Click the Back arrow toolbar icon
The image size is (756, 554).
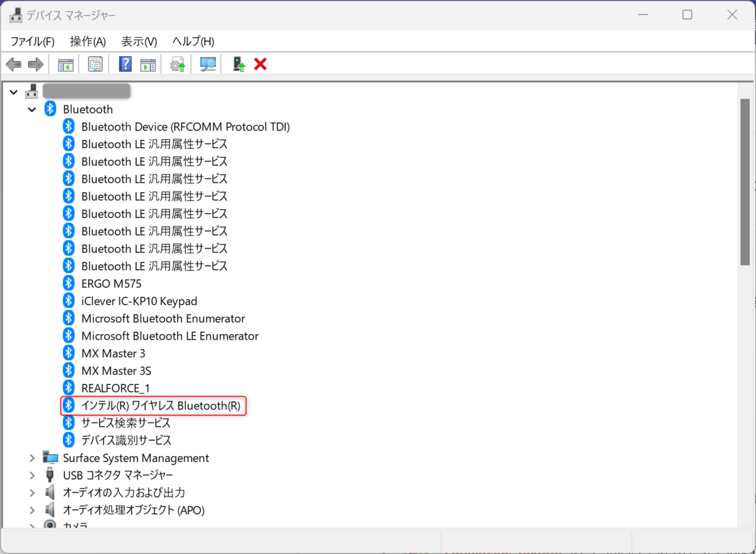(14, 64)
